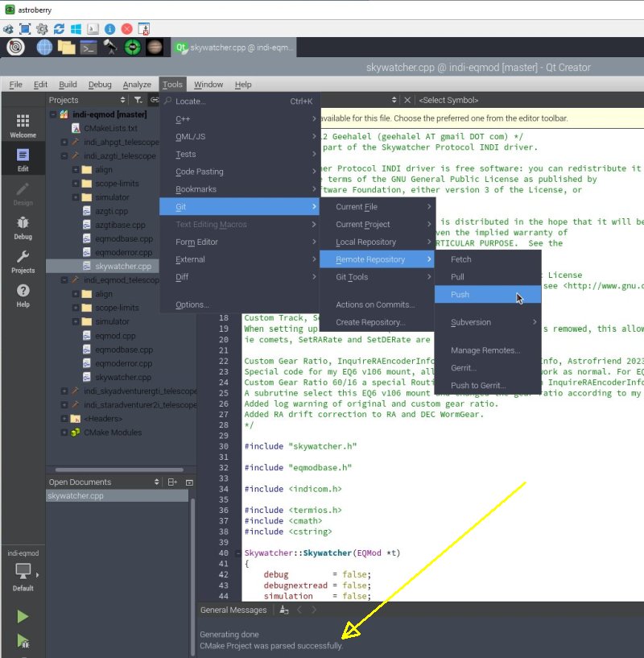The image size is (644, 658).
Task: Expand the Local Repository submenu
Action: 377,242
